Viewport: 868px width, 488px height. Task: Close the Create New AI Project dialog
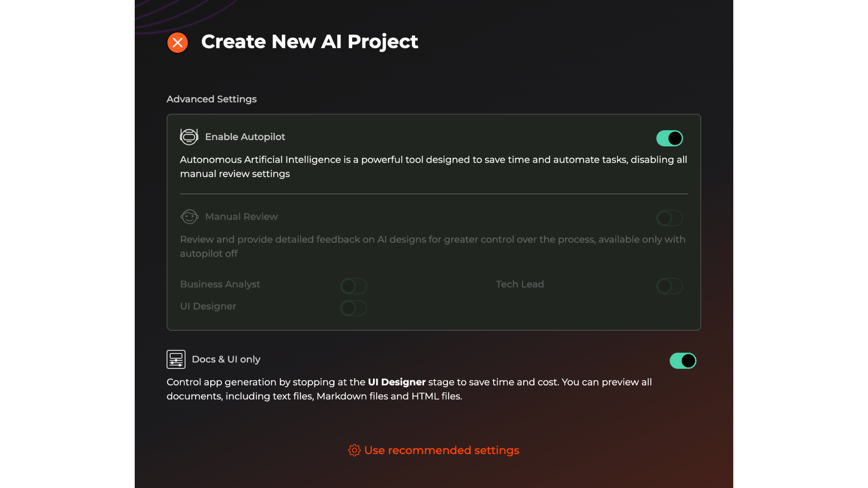[x=178, y=43]
